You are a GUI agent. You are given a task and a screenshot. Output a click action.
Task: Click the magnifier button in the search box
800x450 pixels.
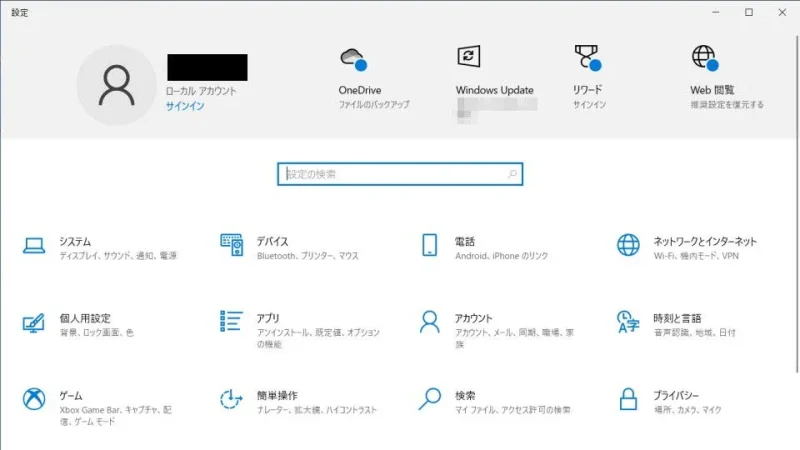pos(512,174)
